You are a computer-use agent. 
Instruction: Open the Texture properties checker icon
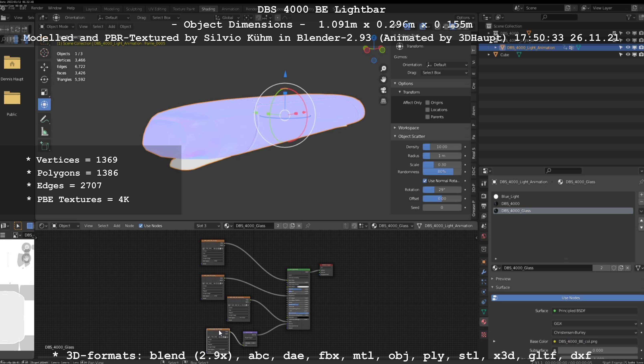pyautogui.click(x=484, y=335)
